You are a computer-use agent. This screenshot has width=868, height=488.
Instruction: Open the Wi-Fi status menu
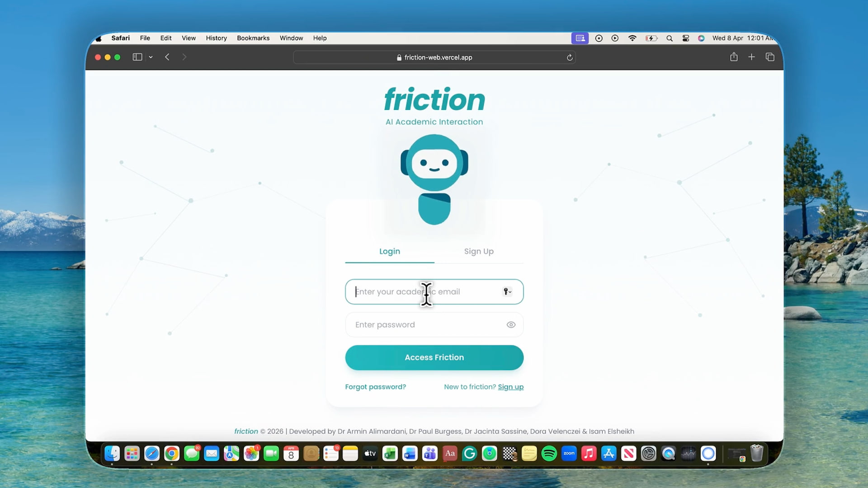[x=632, y=38]
